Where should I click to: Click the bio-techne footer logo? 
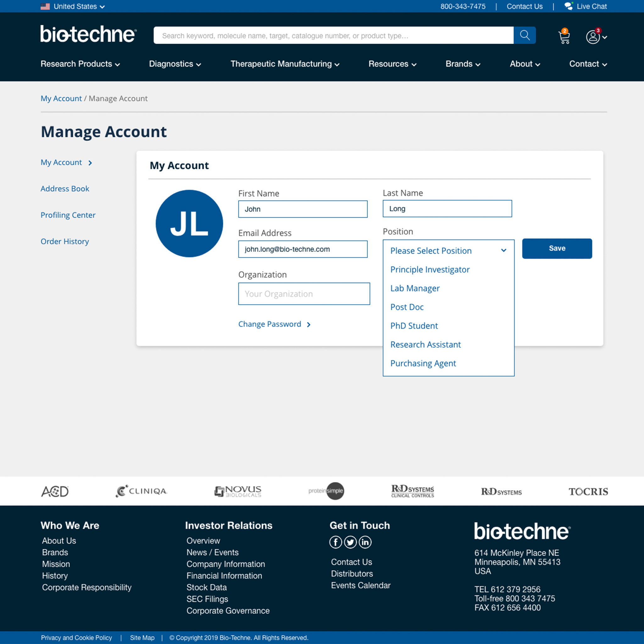(522, 531)
